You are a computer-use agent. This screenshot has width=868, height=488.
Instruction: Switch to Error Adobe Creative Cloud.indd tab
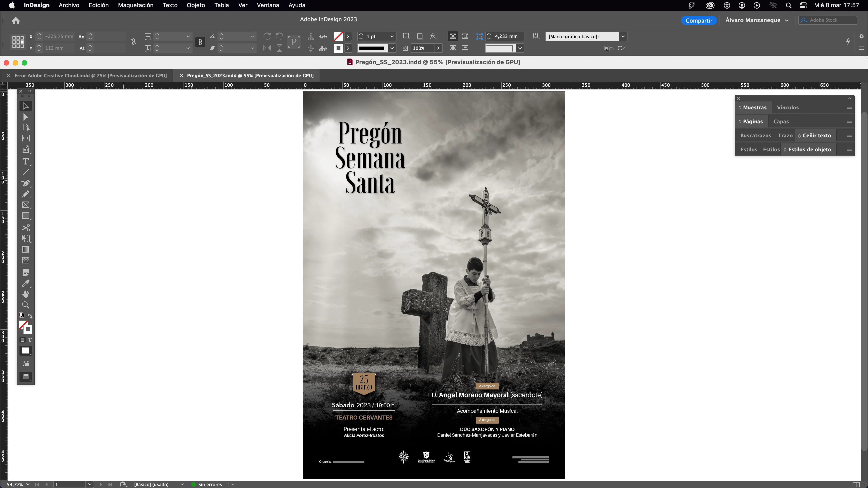[x=90, y=75]
